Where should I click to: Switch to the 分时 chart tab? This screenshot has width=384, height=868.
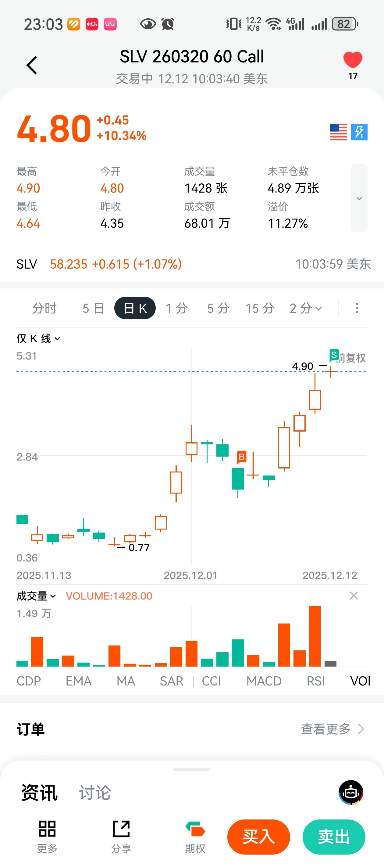(44, 308)
